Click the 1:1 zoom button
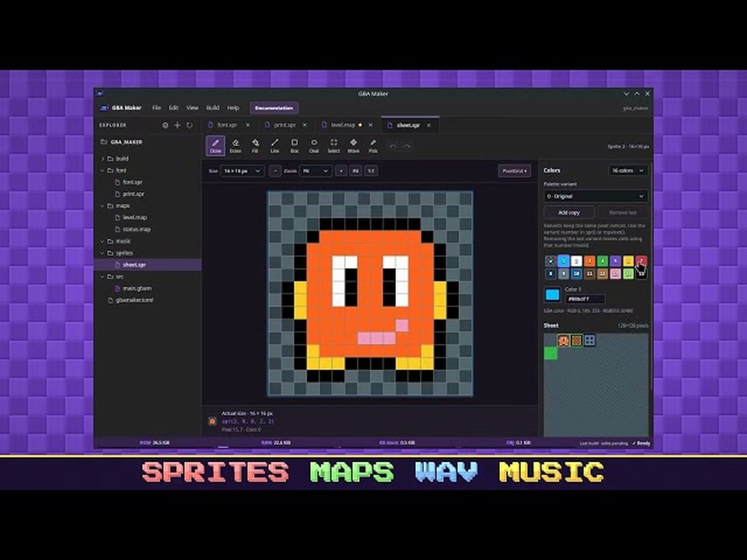The width and height of the screenshot is (747, 560). [371, 170]
